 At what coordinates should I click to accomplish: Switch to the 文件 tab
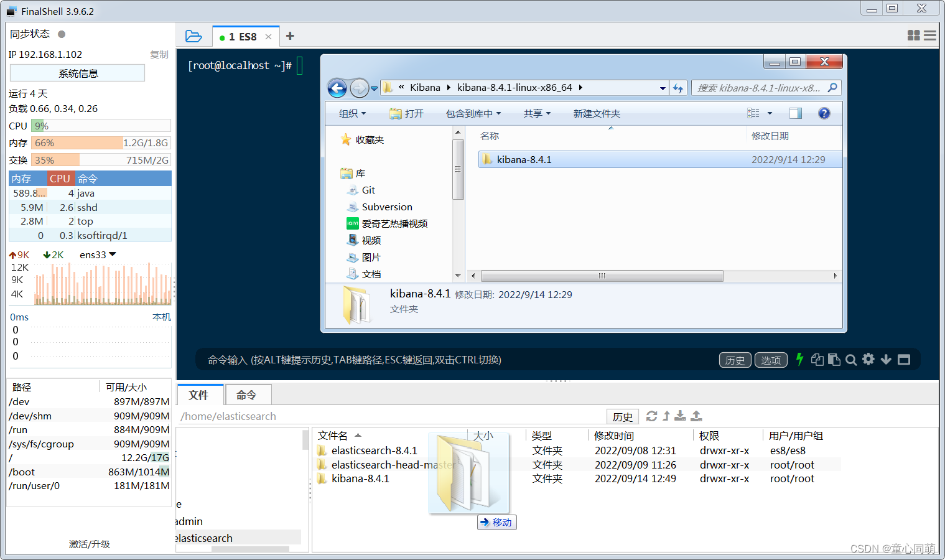point(199,395)
